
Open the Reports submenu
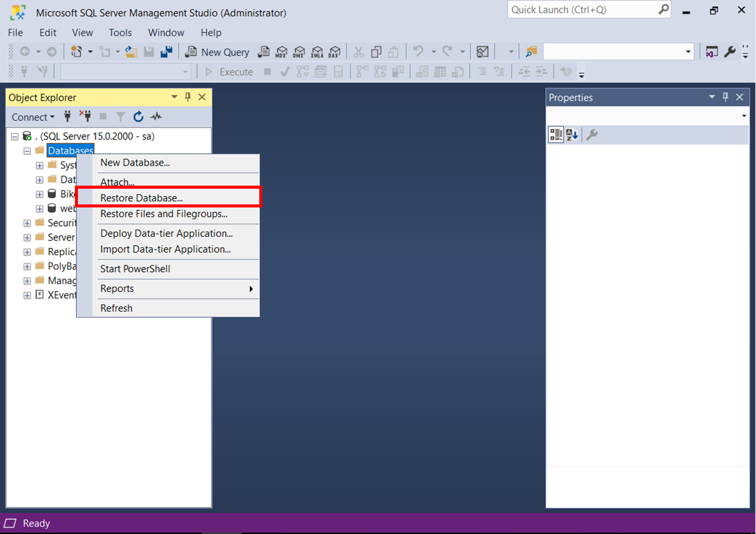168,288
